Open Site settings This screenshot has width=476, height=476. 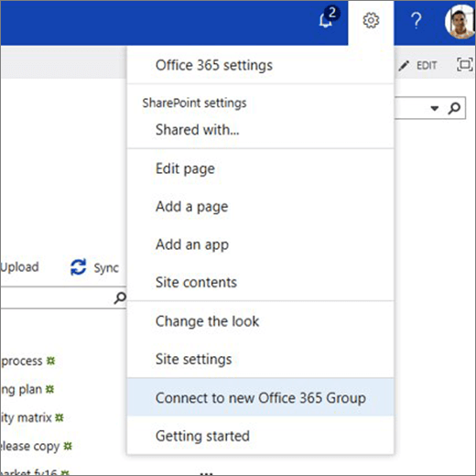[261, 359]
